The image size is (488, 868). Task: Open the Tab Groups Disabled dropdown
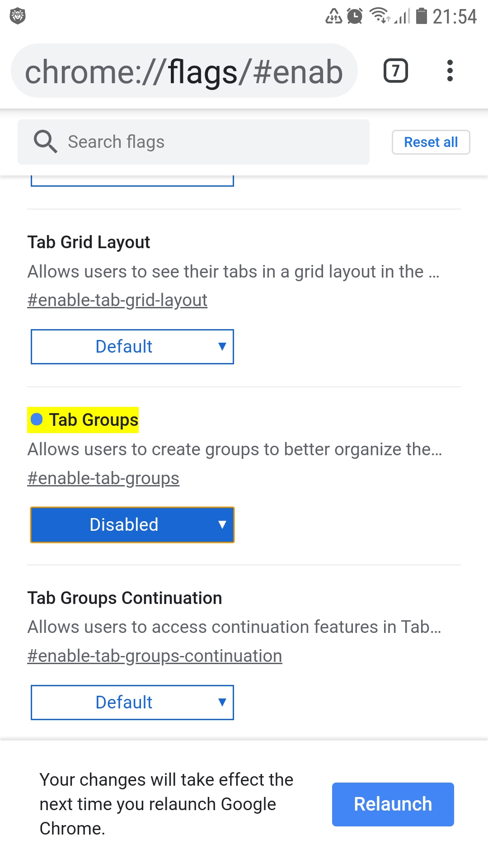coord(132,524)
